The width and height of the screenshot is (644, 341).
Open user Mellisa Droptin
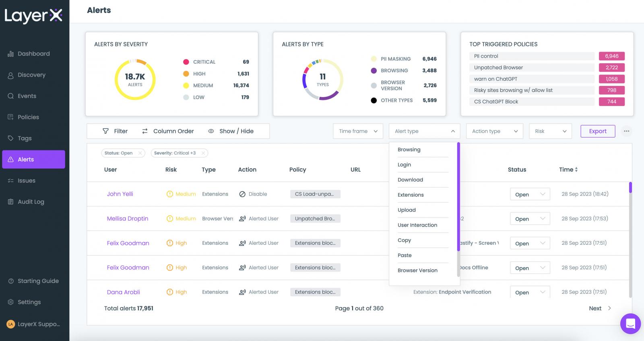[x=128, y=218]
